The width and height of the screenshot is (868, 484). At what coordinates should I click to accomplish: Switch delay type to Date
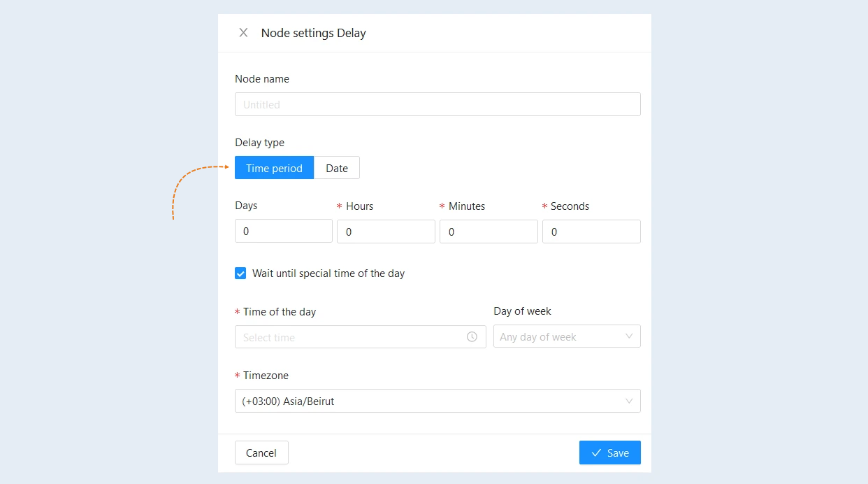click(337, 168)
